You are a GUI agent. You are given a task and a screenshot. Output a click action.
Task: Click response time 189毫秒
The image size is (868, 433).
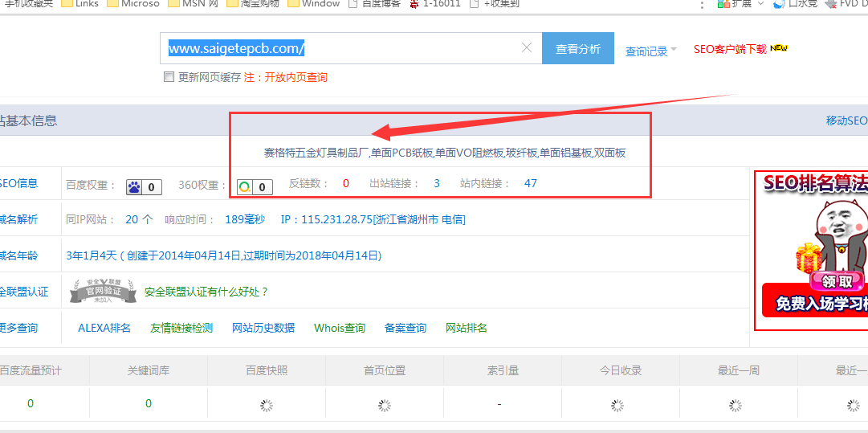(245, 219)
